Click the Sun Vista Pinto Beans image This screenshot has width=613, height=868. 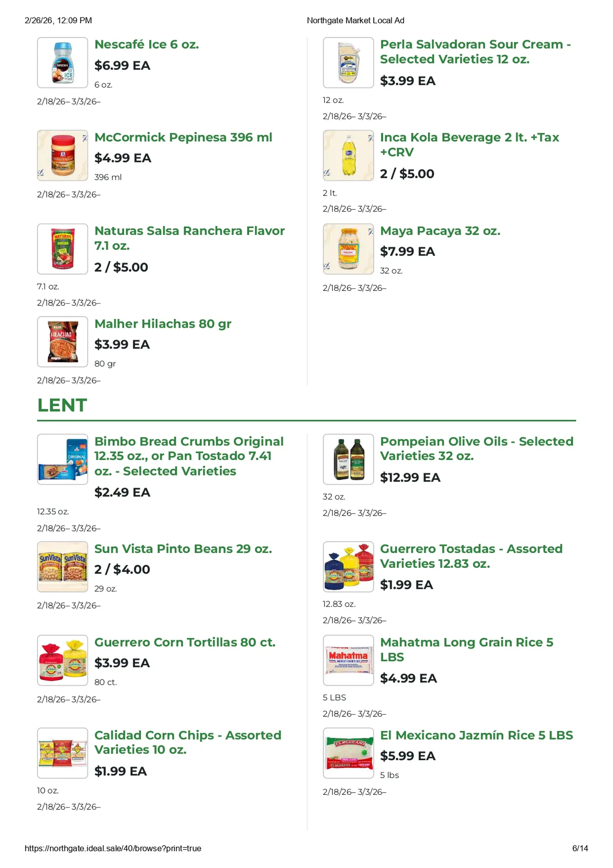(x=63, y=567)
